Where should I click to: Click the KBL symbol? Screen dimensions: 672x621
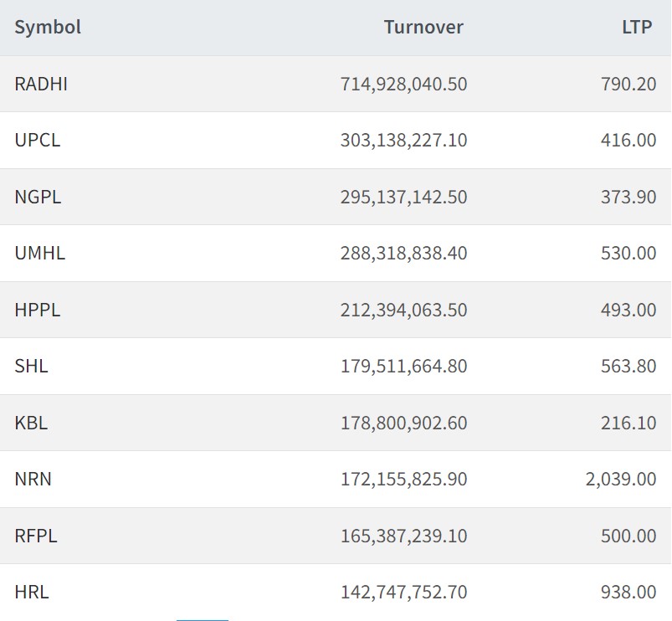pyautogui.click(x=31, y=423)
